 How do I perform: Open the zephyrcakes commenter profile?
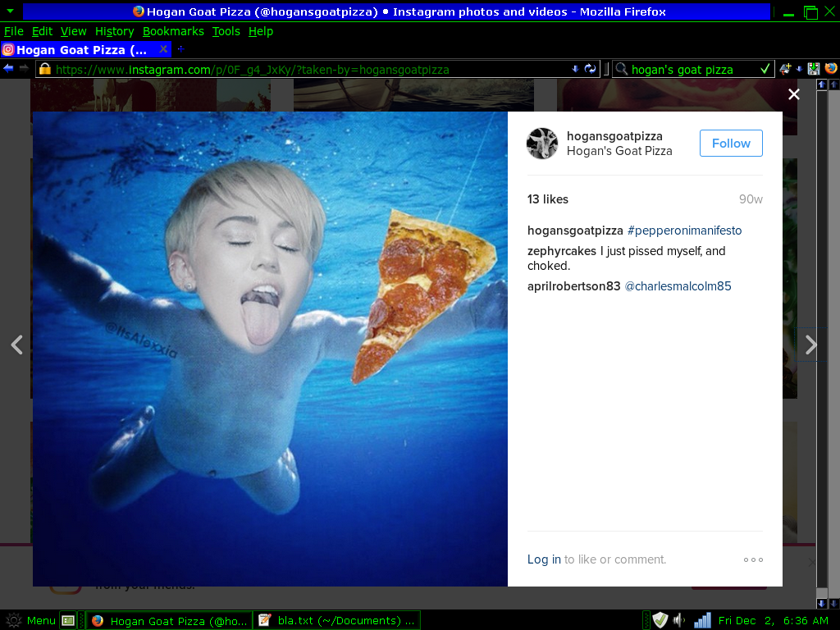[x=561, y=251]
